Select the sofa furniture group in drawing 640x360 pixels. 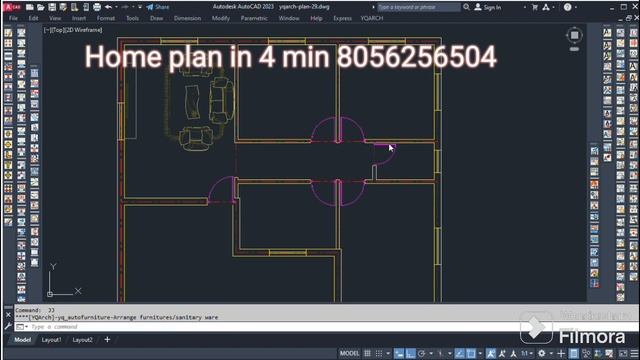tap(200, 108)
